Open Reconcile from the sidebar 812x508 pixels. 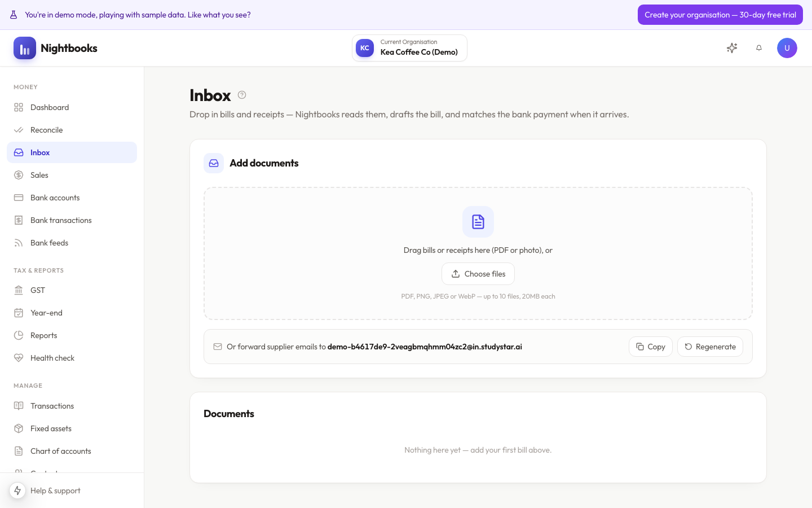point(72,130)
